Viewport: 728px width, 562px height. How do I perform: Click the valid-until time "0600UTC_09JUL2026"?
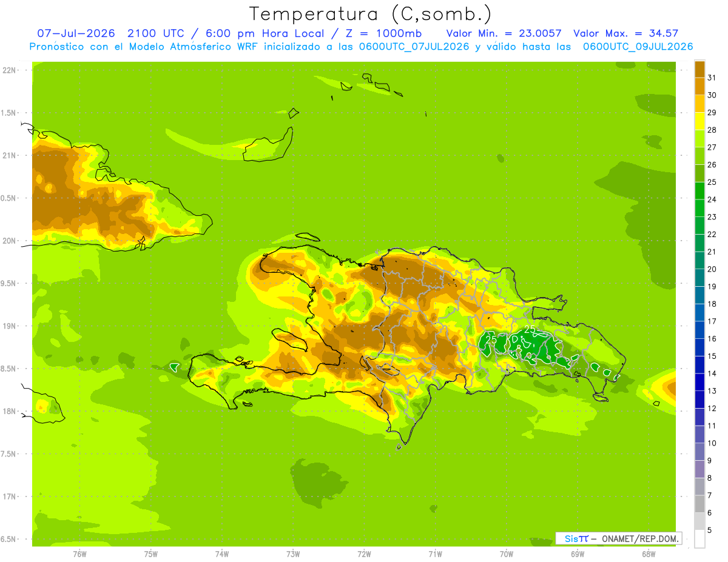tap(638, 47)
